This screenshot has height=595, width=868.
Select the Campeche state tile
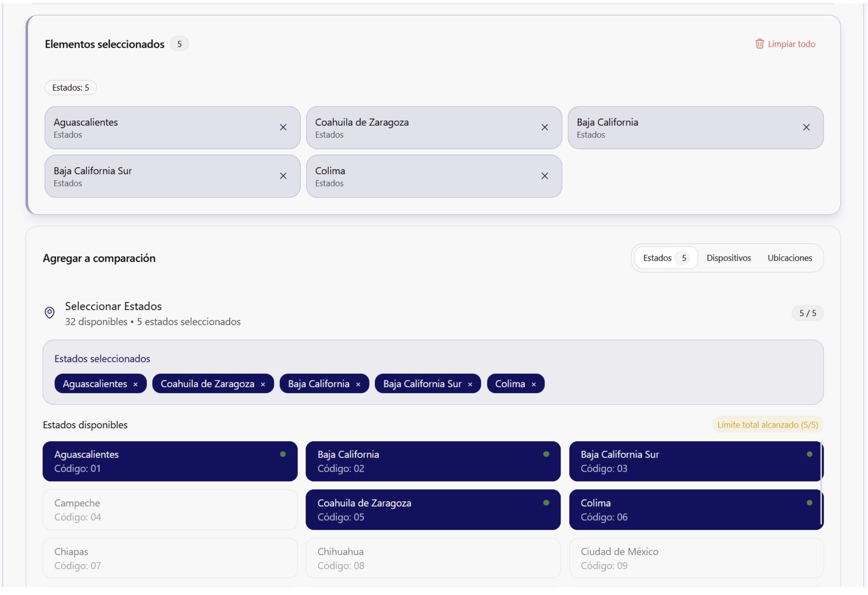point(170,510)
